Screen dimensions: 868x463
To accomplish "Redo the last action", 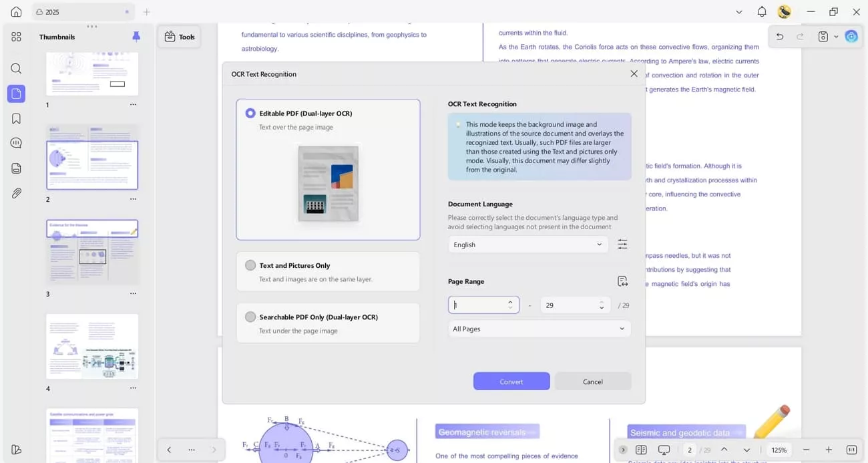I will (800, 37).
